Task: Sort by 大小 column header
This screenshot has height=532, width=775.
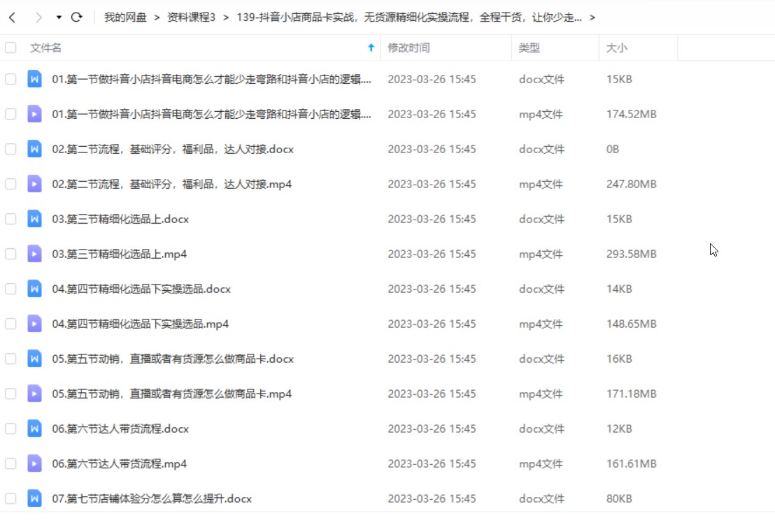Action: pyautogui.click(x=616, y=48)
